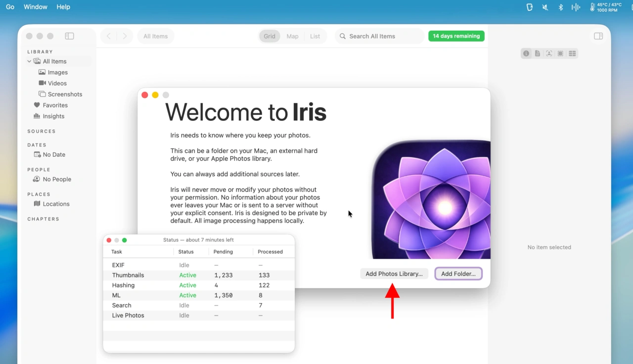Viewport: 633px width, 364px height.
Task: Click the Status column header
Action: [x=186, y=252]
